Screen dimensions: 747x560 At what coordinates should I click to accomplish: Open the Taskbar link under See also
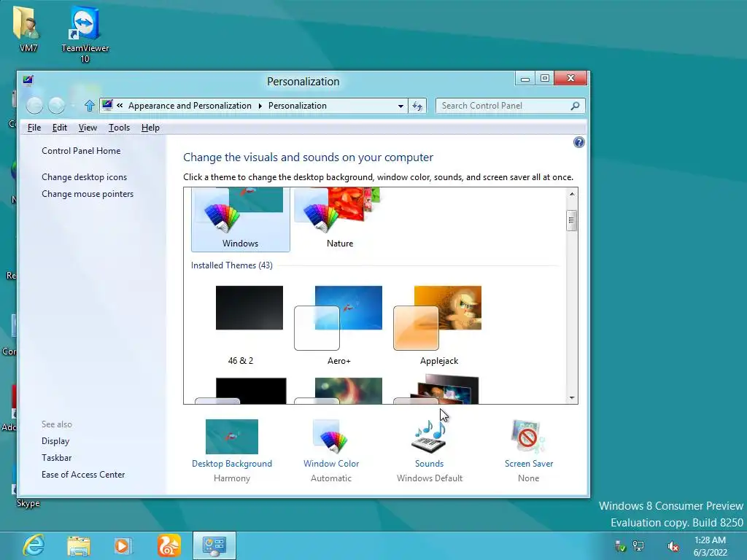coord(56,458)
